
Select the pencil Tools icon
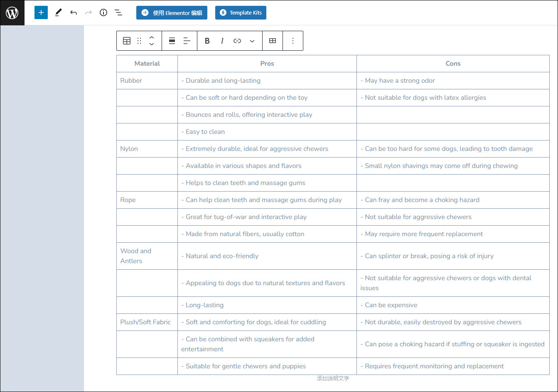pyautogui.click(x=58, y=12)
